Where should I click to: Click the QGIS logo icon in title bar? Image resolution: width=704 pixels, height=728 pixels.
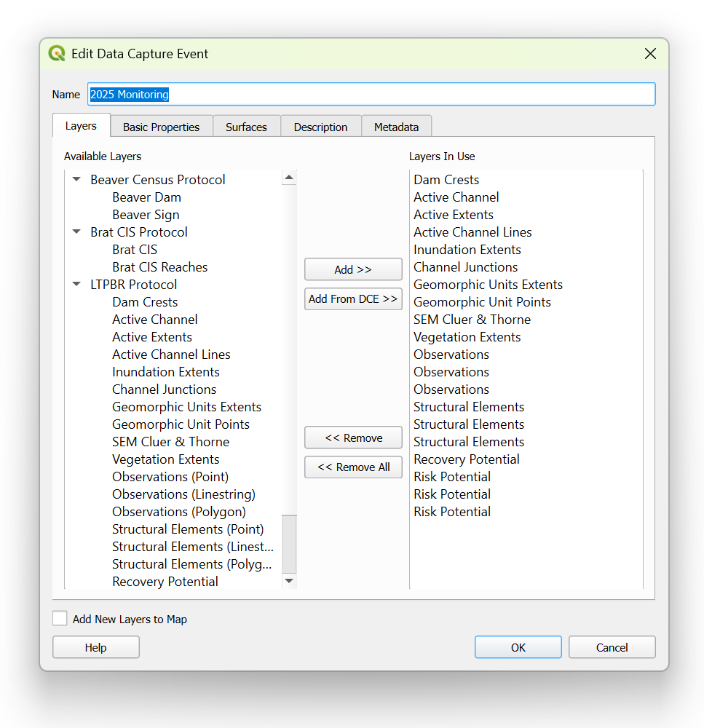click(57, 54)
